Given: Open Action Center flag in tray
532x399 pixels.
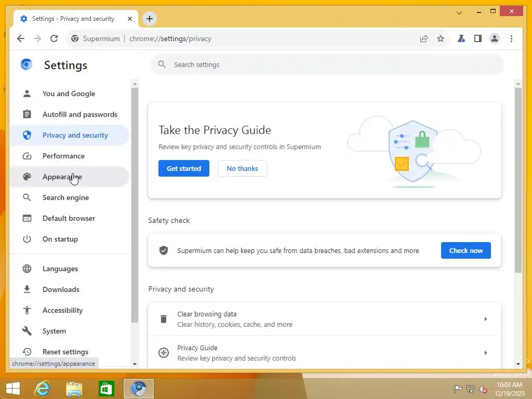Looking at the screenshot, I should coord(458,389).
